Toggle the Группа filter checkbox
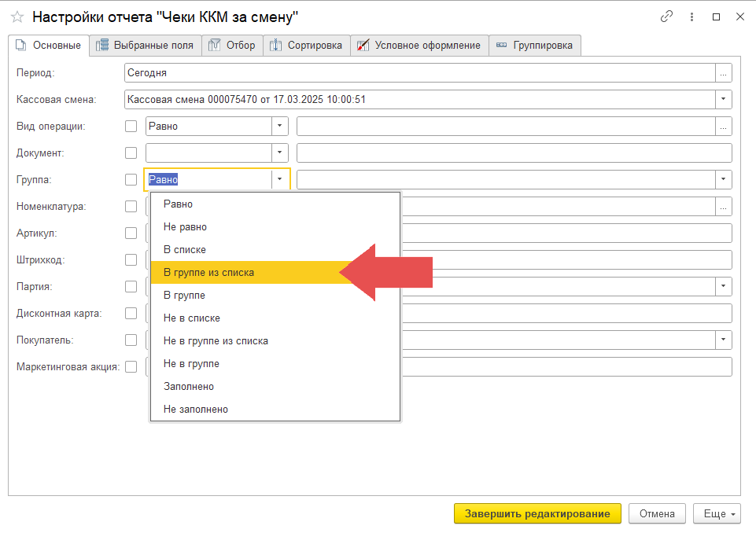 point(131,179)
